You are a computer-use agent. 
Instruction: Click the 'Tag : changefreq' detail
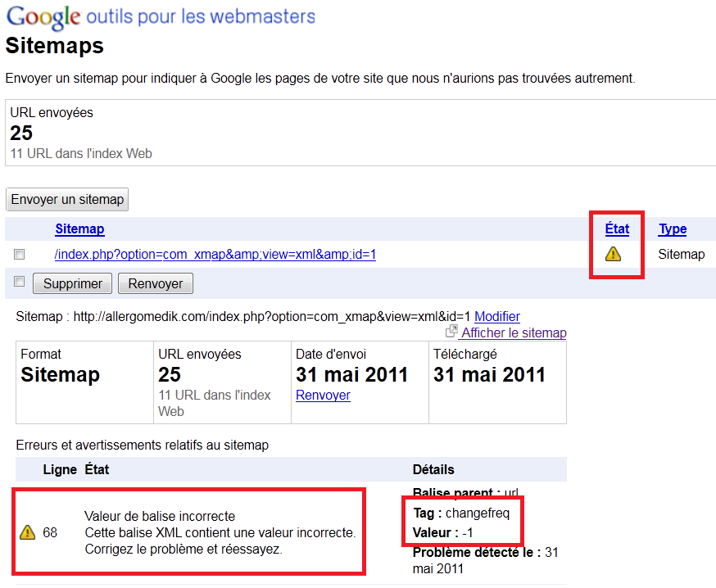(x=461, y=513)
